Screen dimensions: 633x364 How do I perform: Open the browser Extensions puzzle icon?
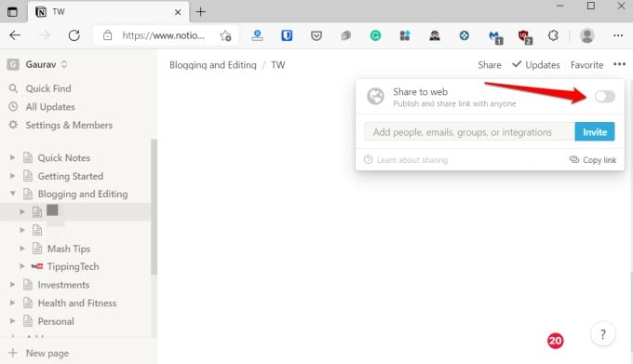pyautogui.click(x=553, y=35)
